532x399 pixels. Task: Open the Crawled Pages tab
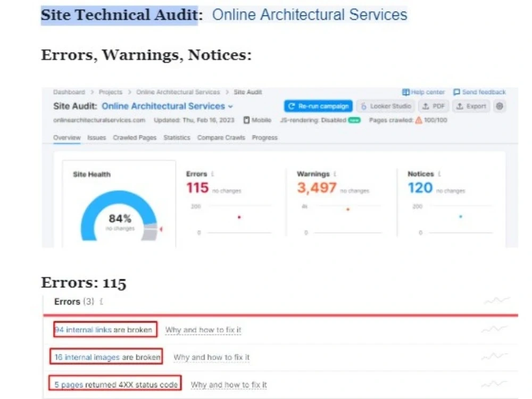(135, 137)
